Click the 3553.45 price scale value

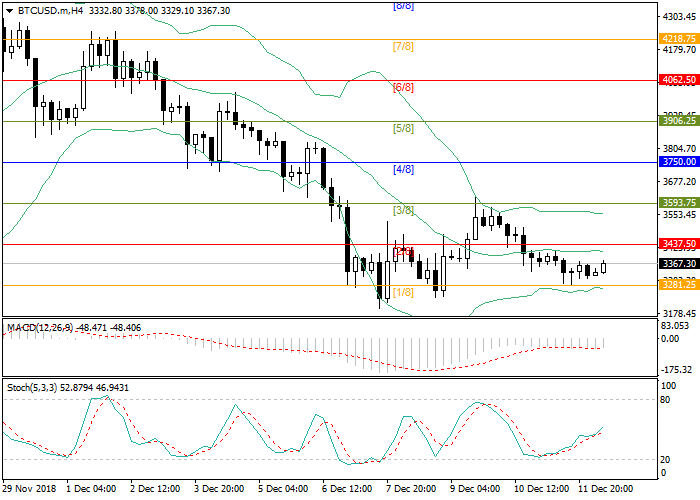(x=679, y=215)
